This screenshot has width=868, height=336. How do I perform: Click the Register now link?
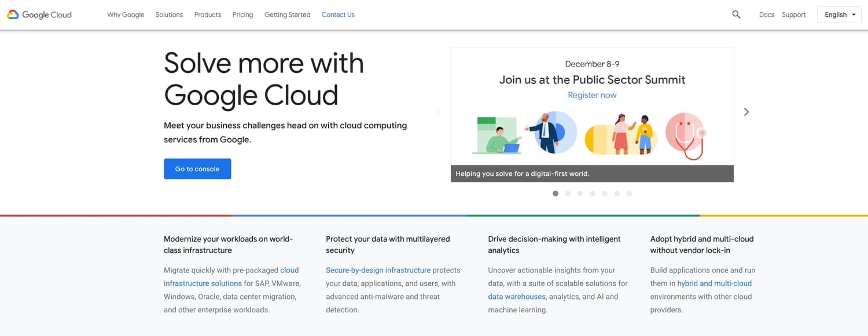click(592, 95)
